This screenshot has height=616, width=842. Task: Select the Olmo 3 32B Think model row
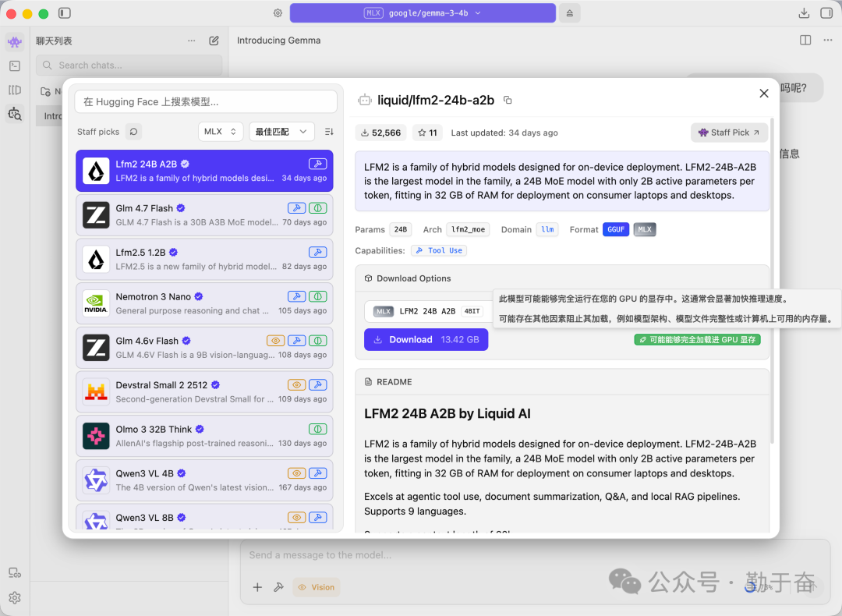pyautogui.click(x=204, y=436)
